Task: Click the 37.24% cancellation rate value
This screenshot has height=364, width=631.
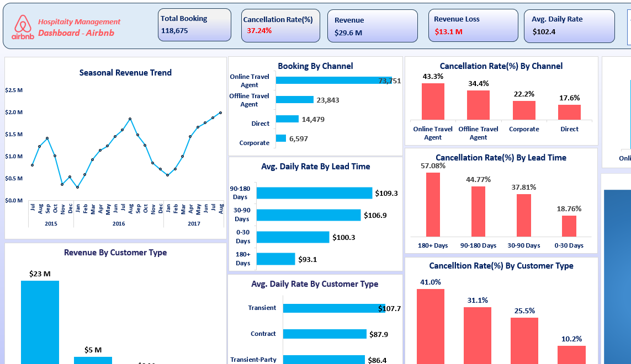Action: click(x=259, y=30)
